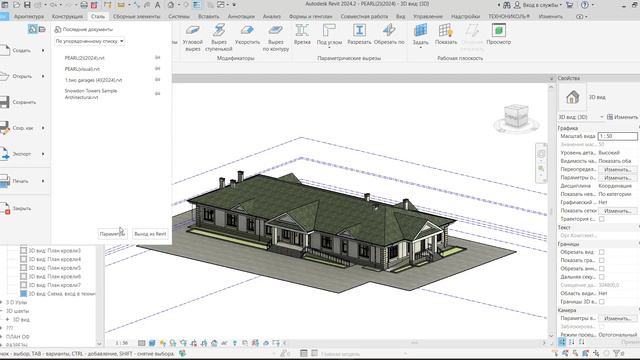The image size is (640, 360).
Task: Expand the 3 D Узлы tree node
Action: pos(2,302)
